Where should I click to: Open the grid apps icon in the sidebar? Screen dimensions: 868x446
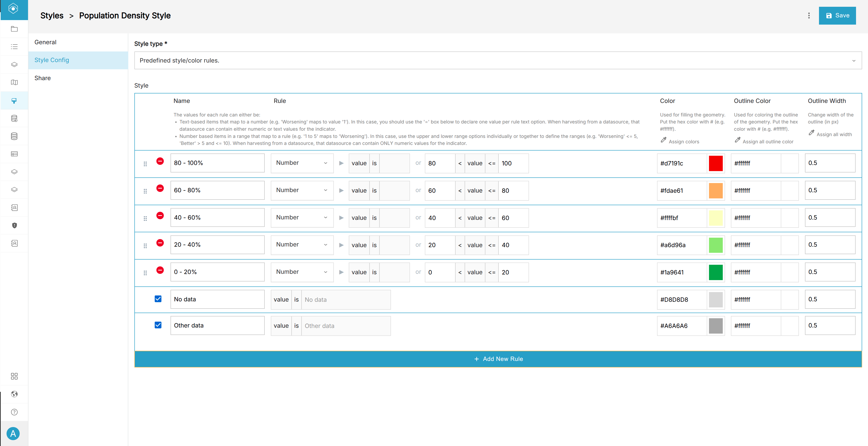point(14,376)
